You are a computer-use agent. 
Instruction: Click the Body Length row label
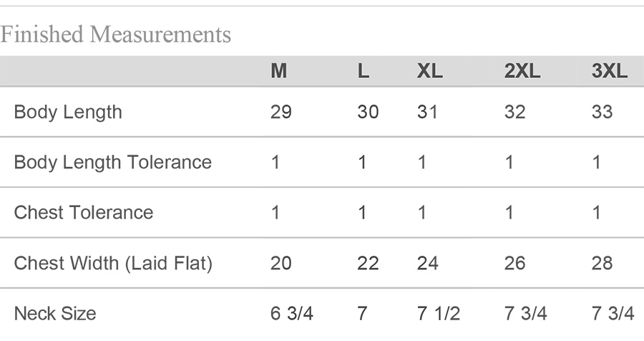coord(68,112)
